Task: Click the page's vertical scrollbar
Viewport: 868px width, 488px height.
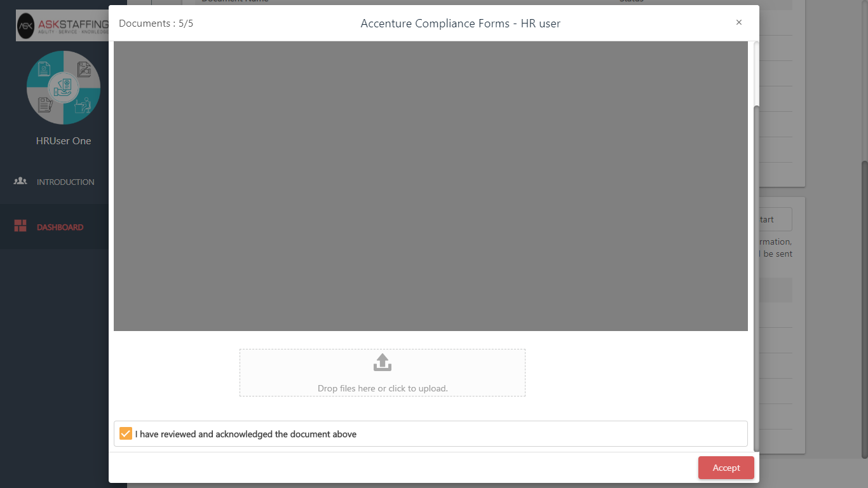Action: point(865,310)
